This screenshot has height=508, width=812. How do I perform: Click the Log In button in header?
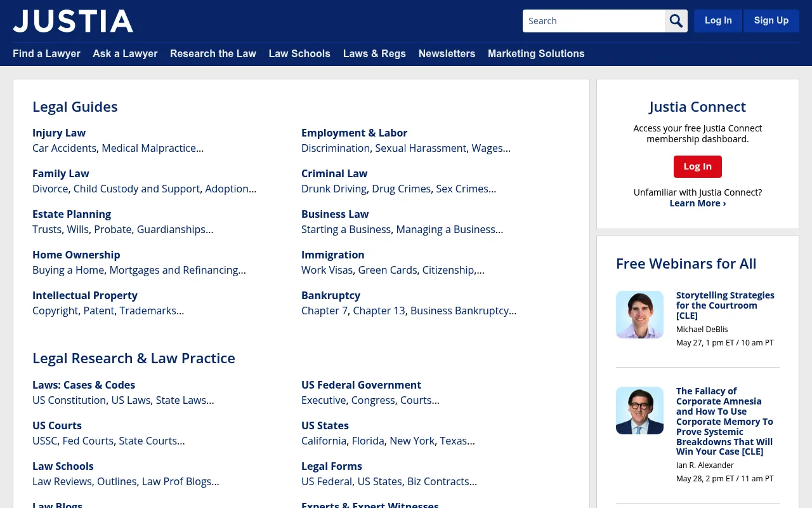click(718, 21)
